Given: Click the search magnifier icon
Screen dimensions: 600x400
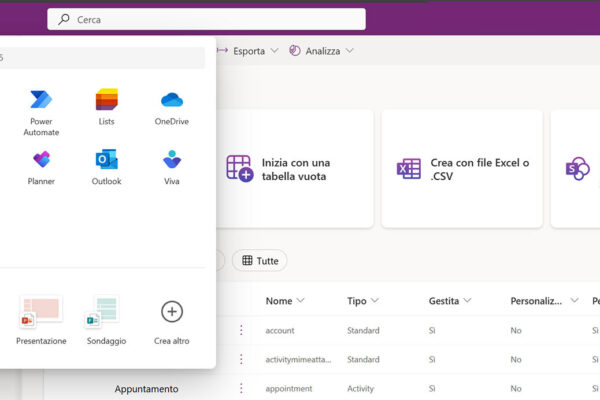Looking at the screenshot, I should point(64,19).
